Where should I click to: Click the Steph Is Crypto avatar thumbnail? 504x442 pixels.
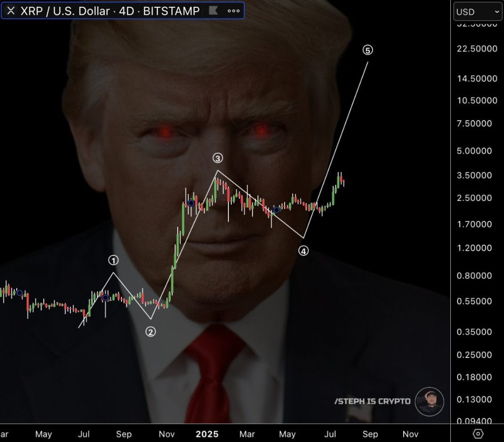click(x=429, y=402)
